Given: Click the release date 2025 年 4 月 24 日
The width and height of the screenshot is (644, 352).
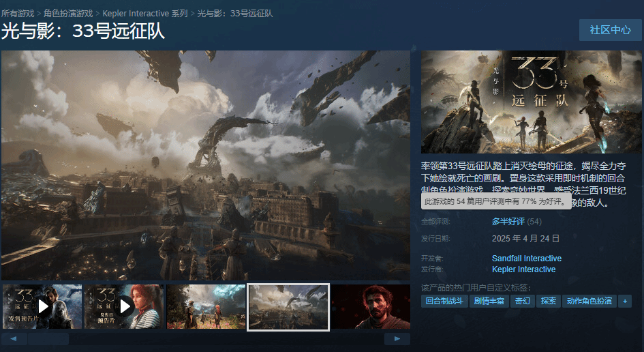Looking at the screenshot, I should [x=525, y=239].
